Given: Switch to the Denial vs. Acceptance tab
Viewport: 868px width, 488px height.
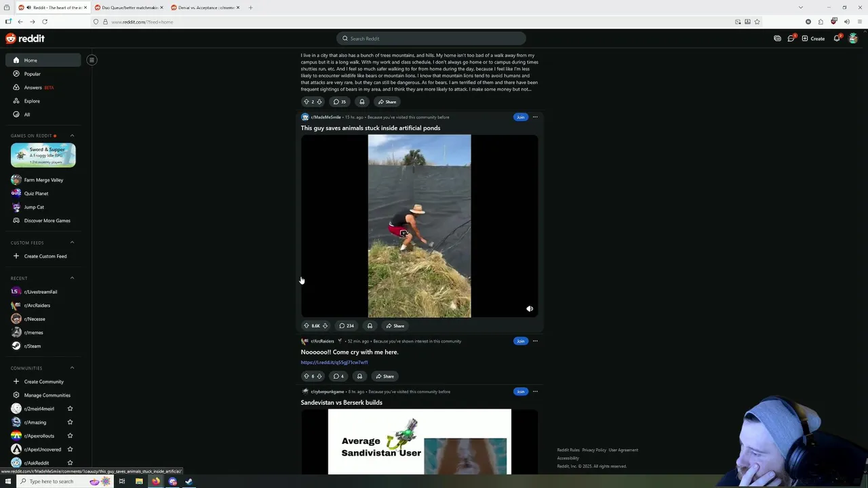Looking at the screenshot, I should 205,7.
